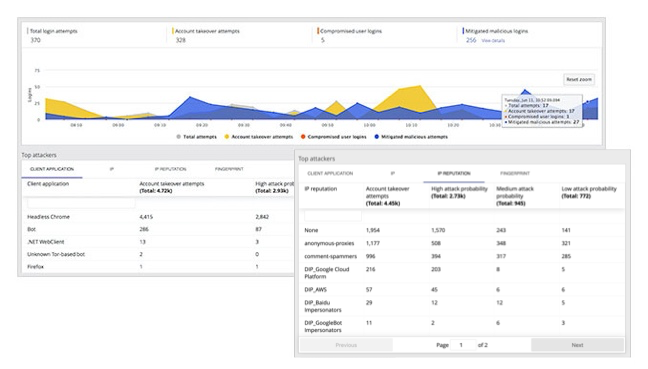The height and width of the screenshot is (369, 648).
Task: Open Fingerprint tab in back panel
Action: pos(229,169)
